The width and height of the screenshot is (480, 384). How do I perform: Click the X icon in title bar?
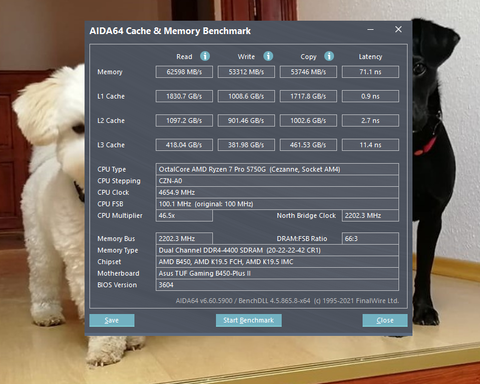(x=398, y=29)
